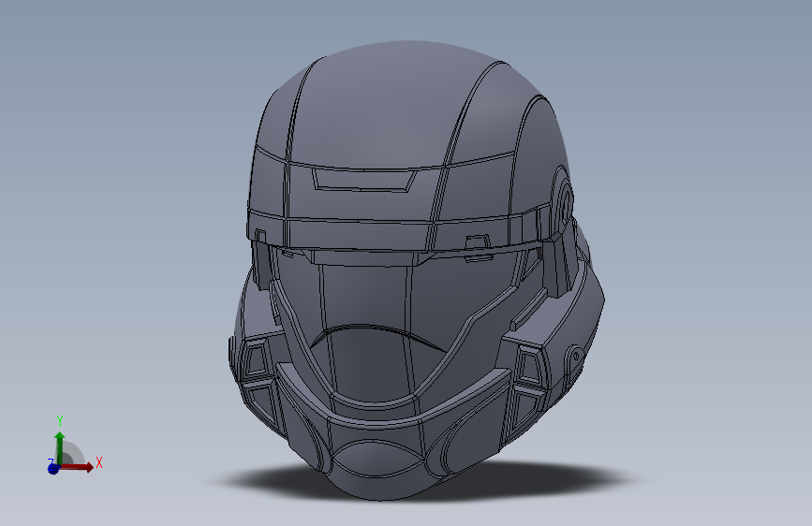The width and height of the screenshot is (812, 526).
Task: Click the red X axis arrow
Action: [77, 467]
